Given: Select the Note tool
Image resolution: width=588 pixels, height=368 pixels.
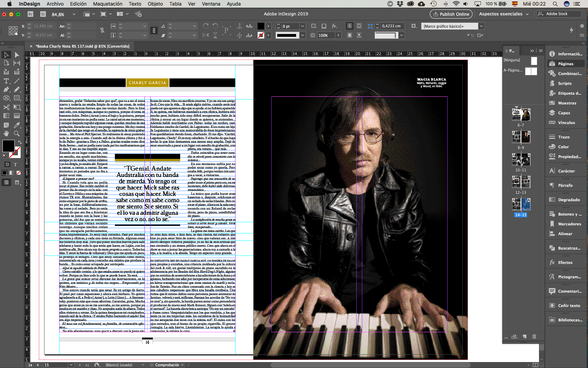Looking at the screenshot, I should pos(6,125).
